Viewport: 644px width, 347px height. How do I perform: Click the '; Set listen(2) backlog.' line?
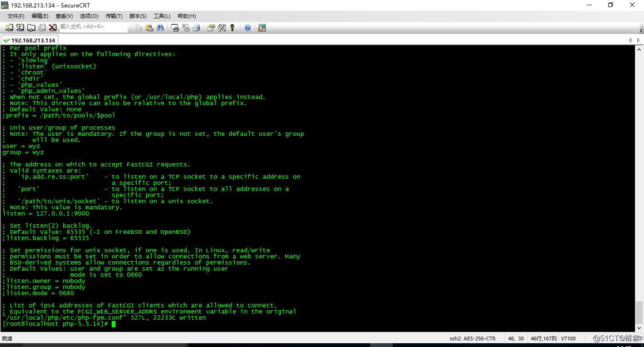[x=48, y=226]
